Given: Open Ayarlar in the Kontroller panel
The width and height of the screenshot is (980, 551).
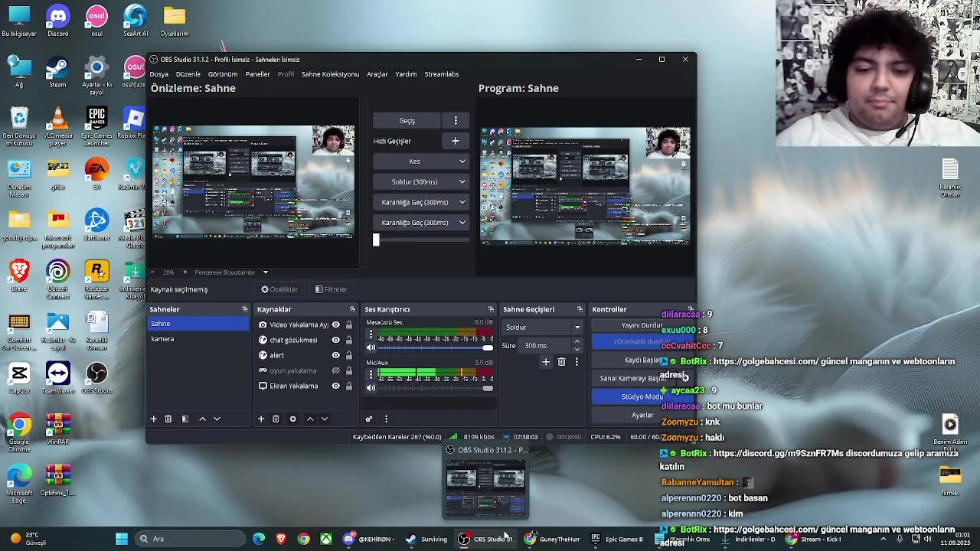Looking at the screenshot, I should pyautogui.click(x=642, y=415).
